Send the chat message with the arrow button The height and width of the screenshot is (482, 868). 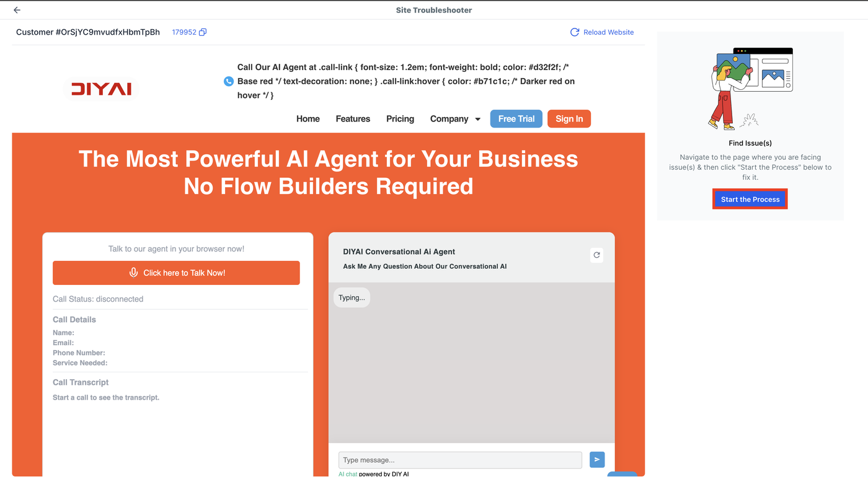(x=597, y=460)
